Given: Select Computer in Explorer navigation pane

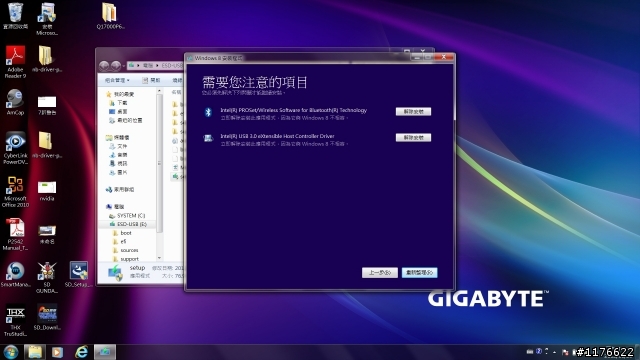Looking at the screenshot, I should (115, 207).
